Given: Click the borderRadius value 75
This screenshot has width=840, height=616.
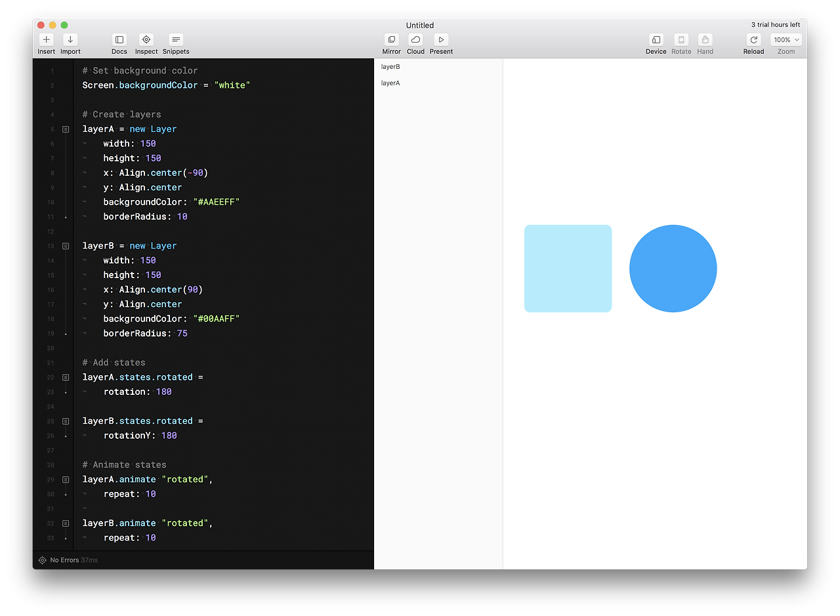Looking at the screenshot, I should tap(182, 333).
